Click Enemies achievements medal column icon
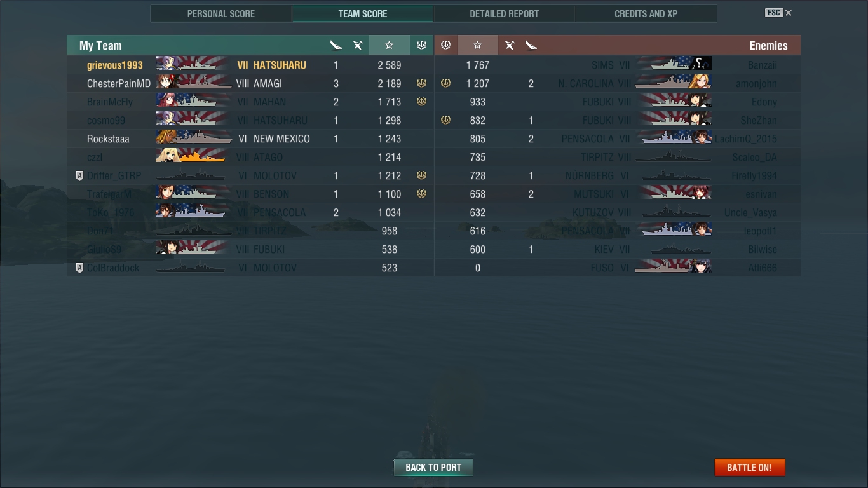868x488 pixels. click(x=445, y=45)
